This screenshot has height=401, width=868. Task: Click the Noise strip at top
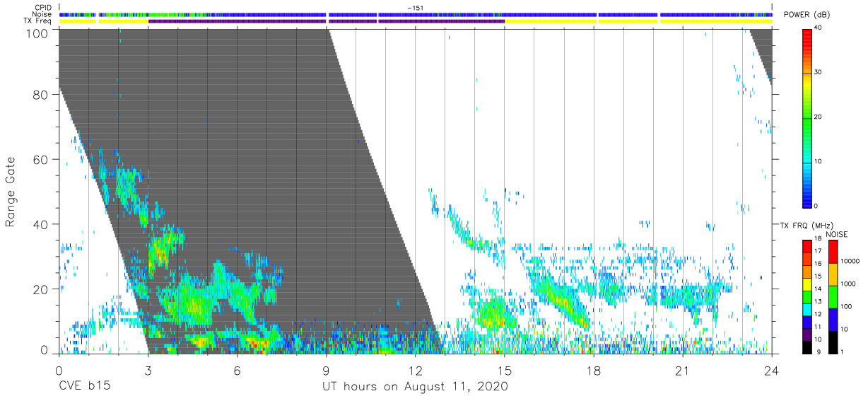pos(416,14)
